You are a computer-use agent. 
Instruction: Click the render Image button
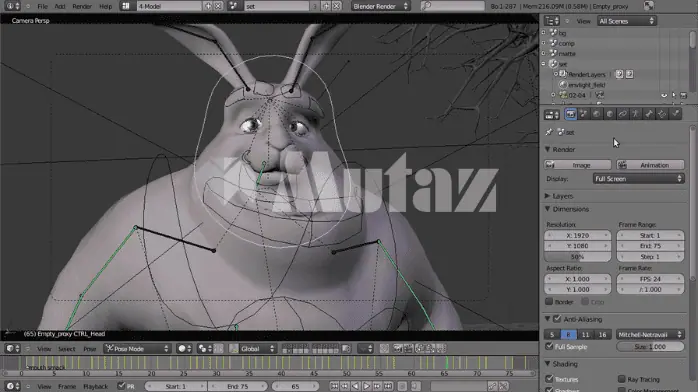(577, 165)
